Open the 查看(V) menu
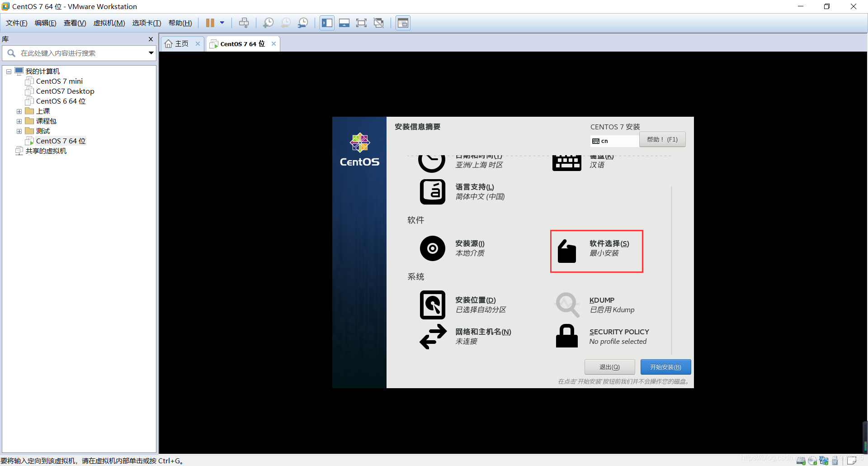 [75, 23]
